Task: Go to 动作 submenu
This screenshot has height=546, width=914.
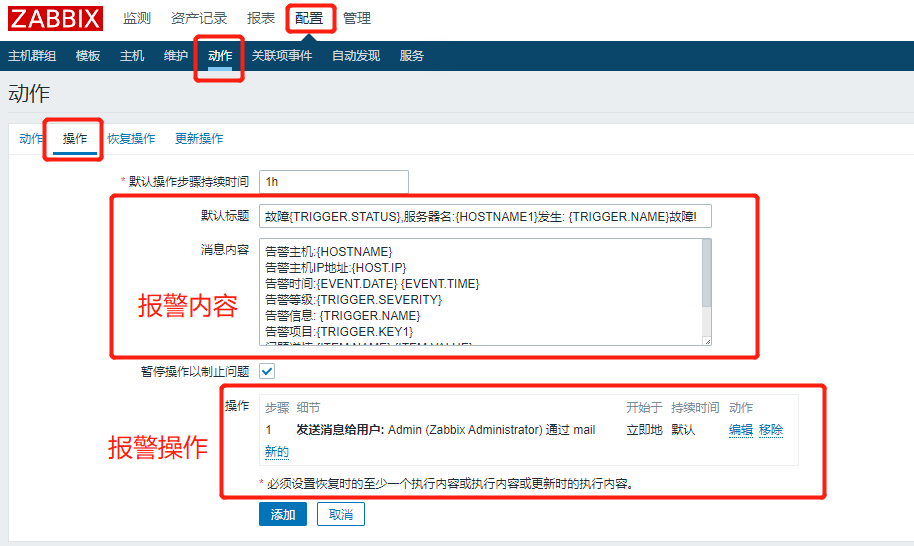Action: tap(220, 56)
